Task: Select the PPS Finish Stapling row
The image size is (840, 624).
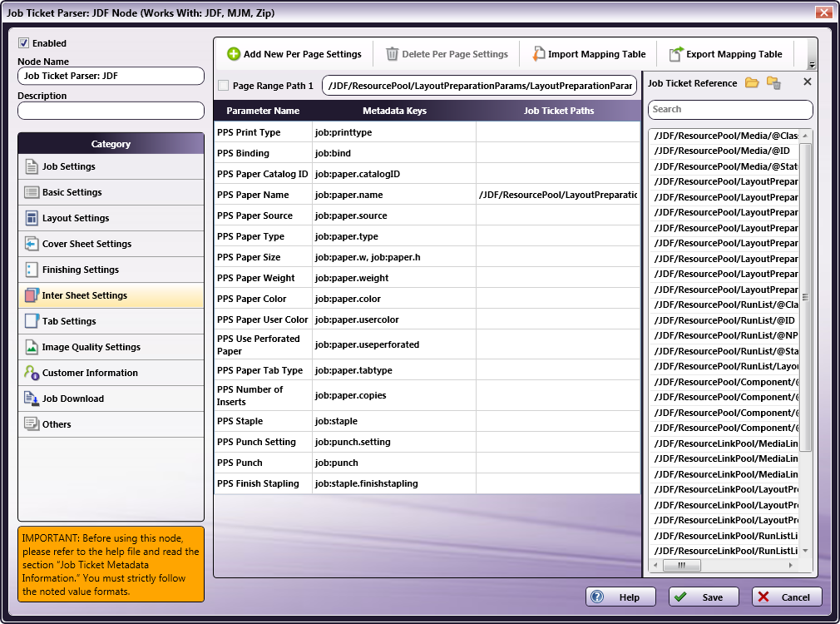Action: (427, 483)
